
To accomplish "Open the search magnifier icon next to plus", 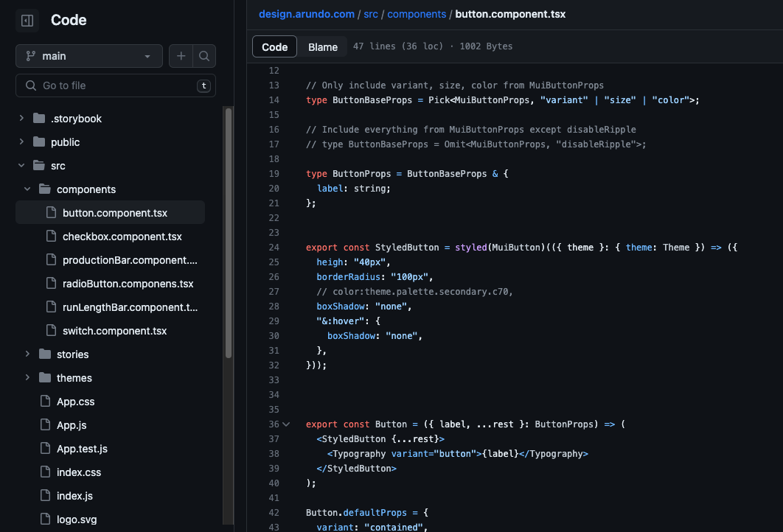I will [204, 56].
